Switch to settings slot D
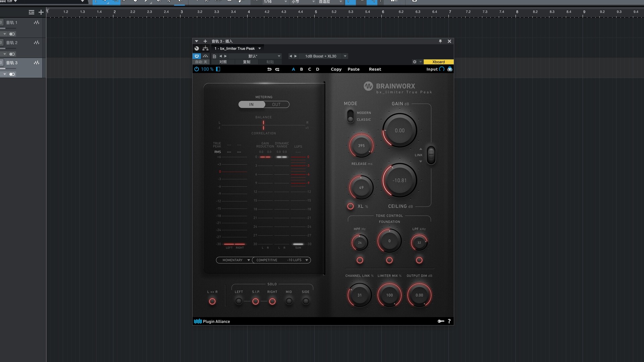 coord(318,69)
